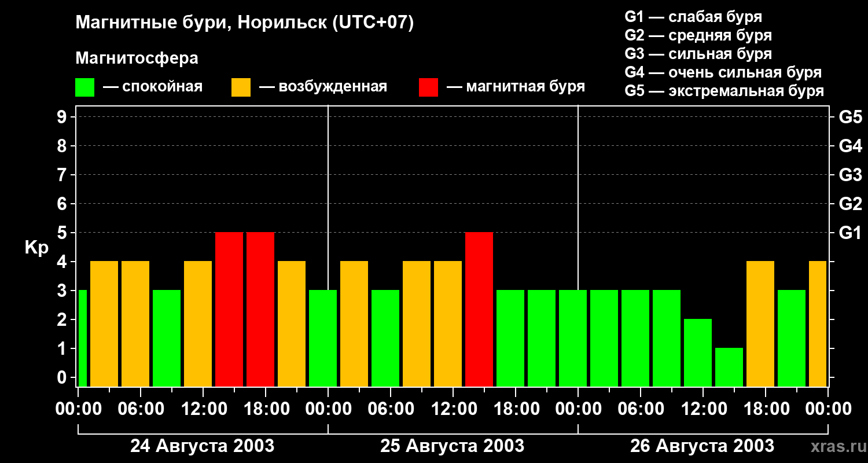Select the line 'G3 — сильная буря'
The height and width of the screenshot is (463, 868).
tap(698, 54)
